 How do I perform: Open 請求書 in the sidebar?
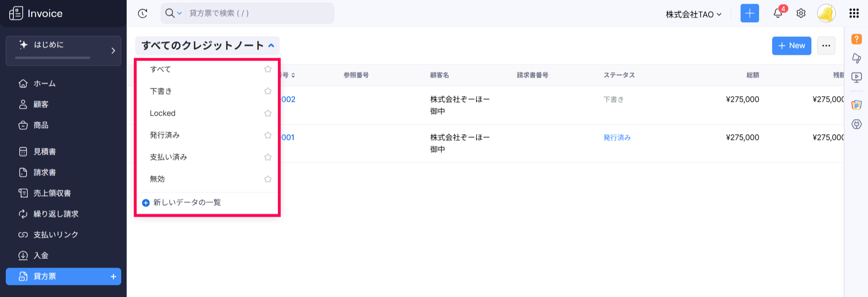[x=45, y=172]
